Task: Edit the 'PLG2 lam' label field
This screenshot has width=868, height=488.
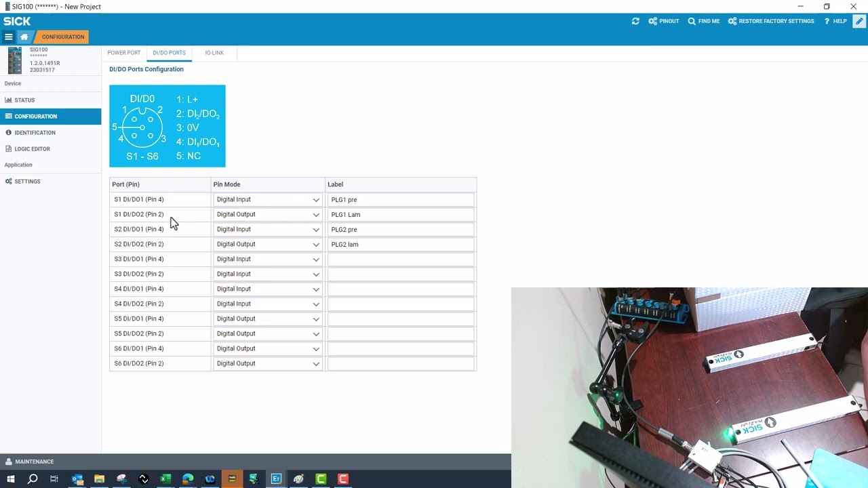Action: coord(401,244)
